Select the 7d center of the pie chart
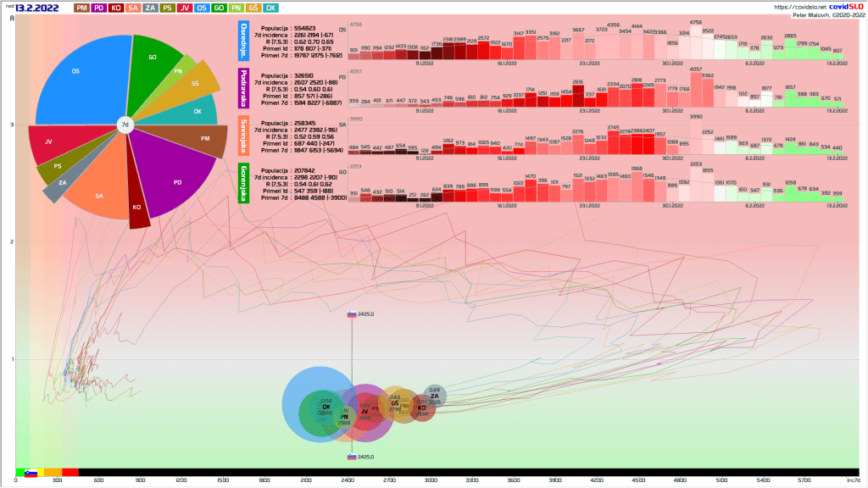Image resolution: width=868 pixels, height=488 pixels. point(125,125)
